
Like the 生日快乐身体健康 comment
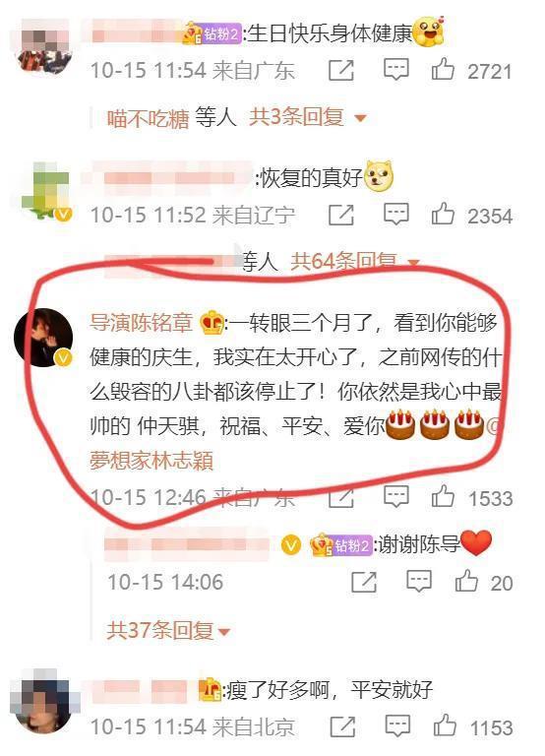pos(443,70)
